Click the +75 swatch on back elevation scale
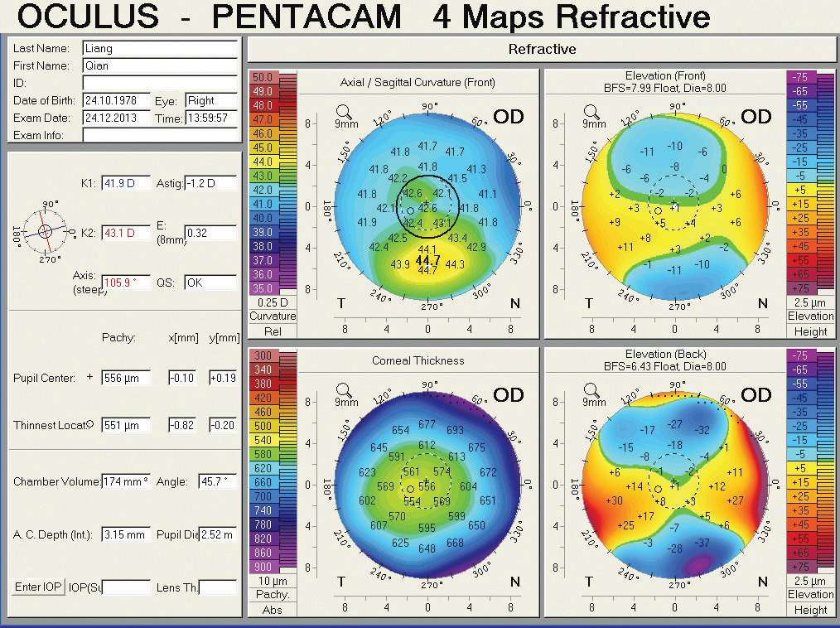Image resolution: width=840 pixels, height=628 pixels. click(801, 567)
